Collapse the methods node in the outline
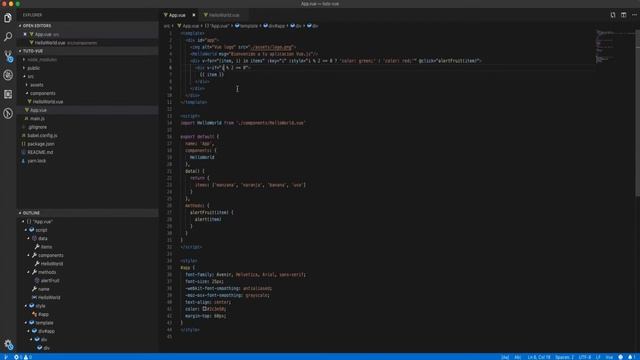This screenshot has width=640, height=360. coord(29,272)
